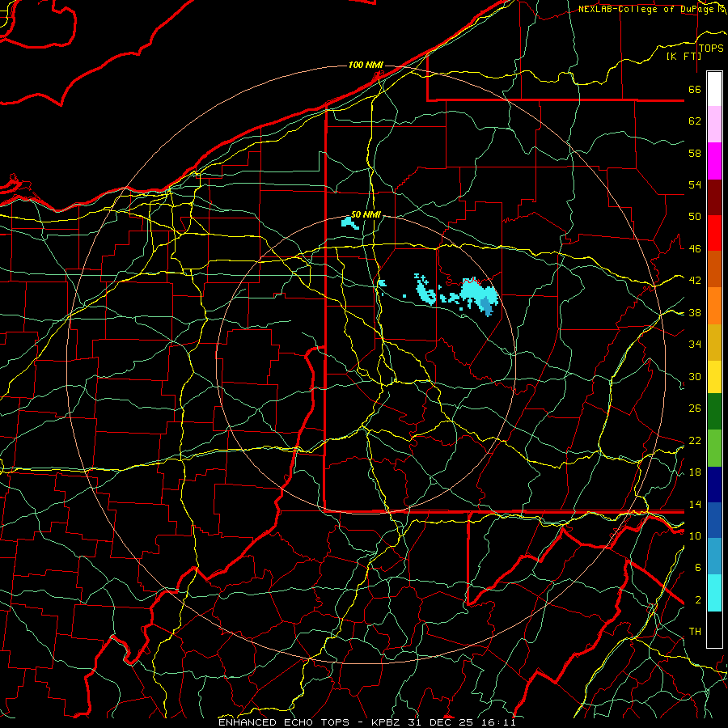Click the darker blue echo patch in the cluster
The width and height of the screenshot is (728, 728).
click(x=486, y=305)
